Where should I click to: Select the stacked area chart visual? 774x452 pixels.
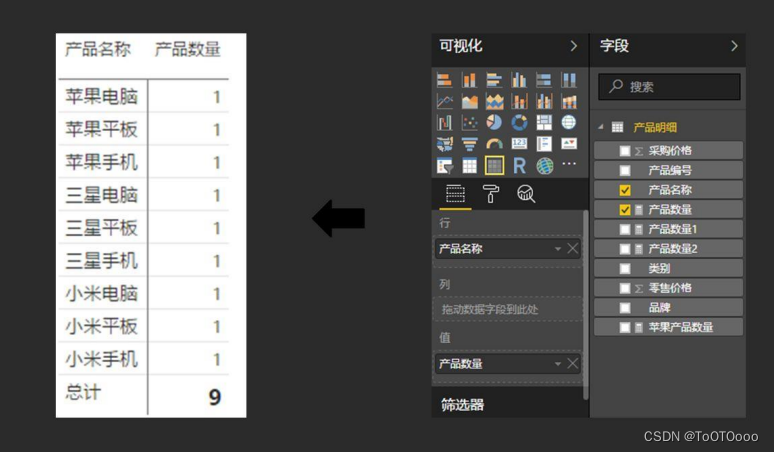point(494,102)
